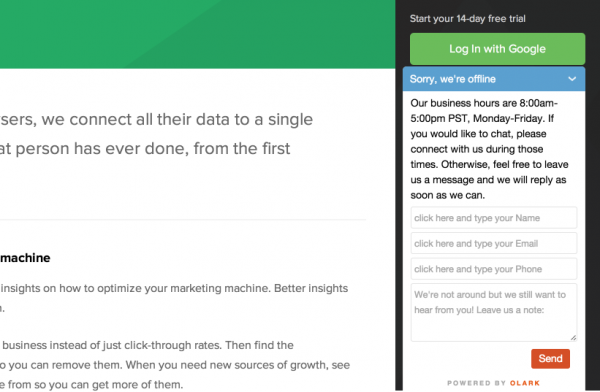The height and width of the screenshot is (392, 600).
Task: Click the click-through rates sentence
Action: [147, 345]
